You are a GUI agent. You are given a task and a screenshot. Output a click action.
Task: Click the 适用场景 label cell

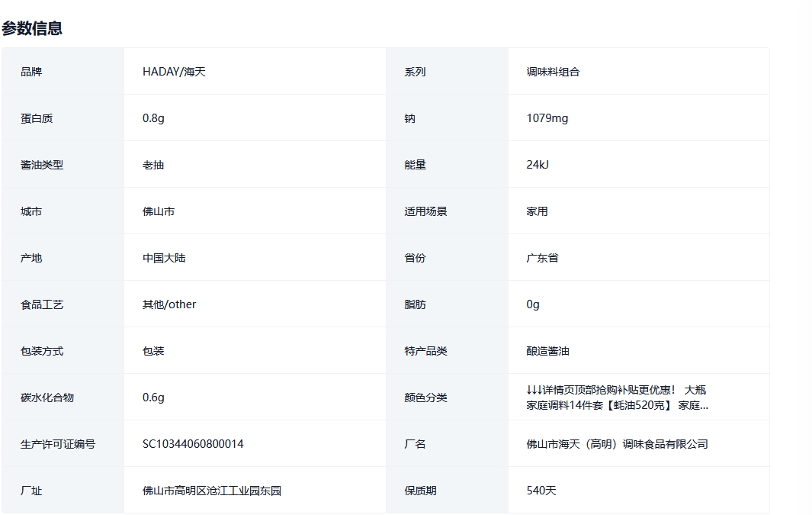click(x=447, y=211)
